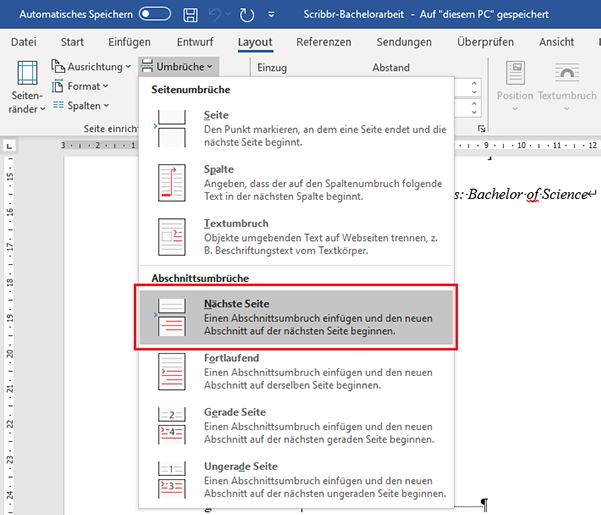Increase the lower spacing spinner value
The height and width of the screenshot is (515, 601).
coord(475,104)
